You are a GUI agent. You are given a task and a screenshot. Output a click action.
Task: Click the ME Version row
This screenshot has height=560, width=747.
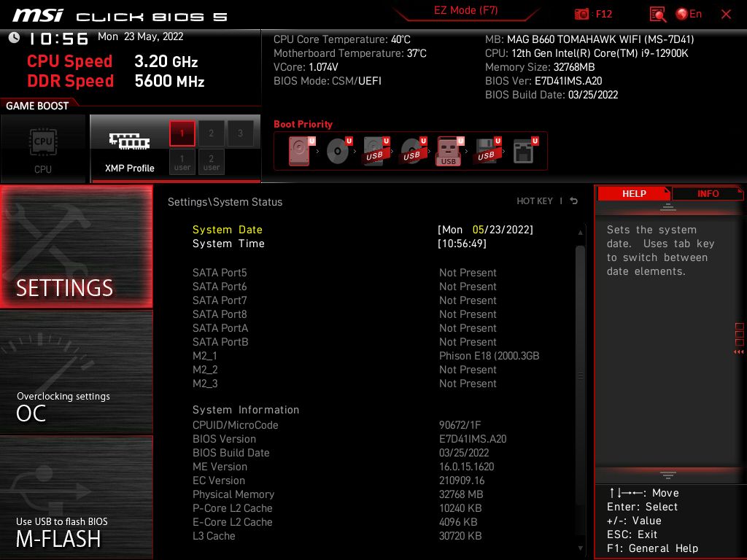pos(344,466)
